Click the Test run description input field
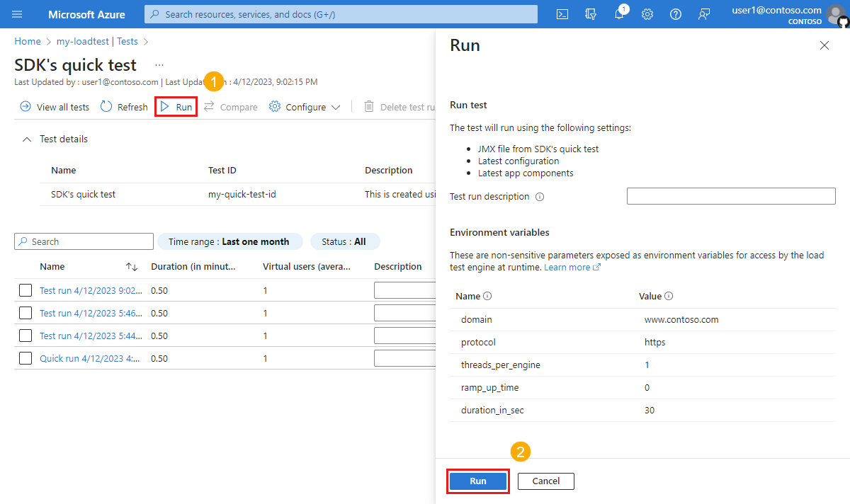Viewport: 850px width, 504px height. pyautogui.click(x=731, y=195)
